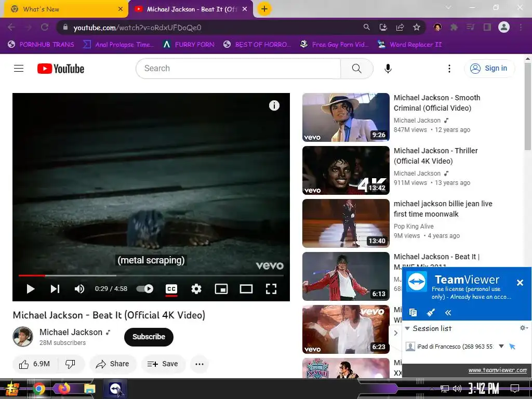The width and height of the screenshot is (532, 399).
Task: Open www.teamviewer.com link
Action: click(498, 370)
